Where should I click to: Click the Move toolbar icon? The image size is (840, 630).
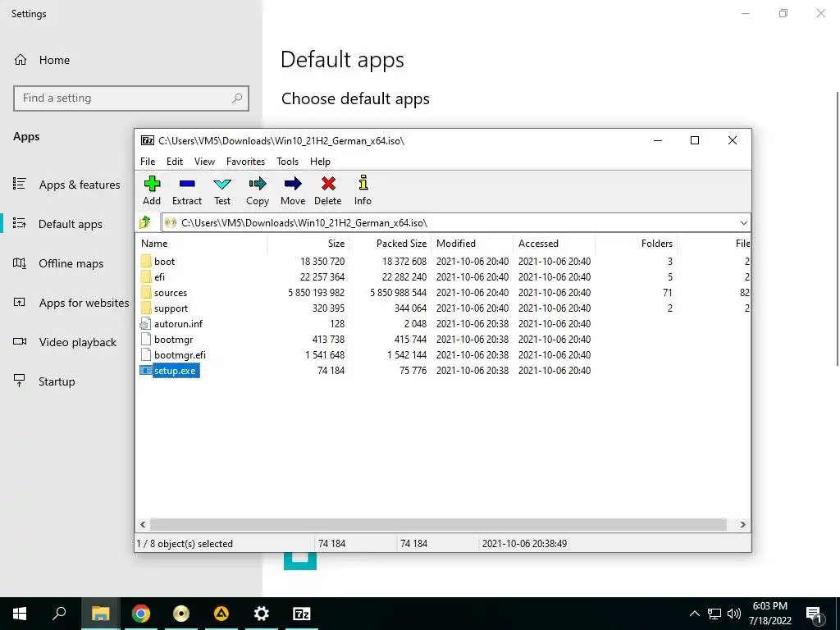click(x=293, y=190)
